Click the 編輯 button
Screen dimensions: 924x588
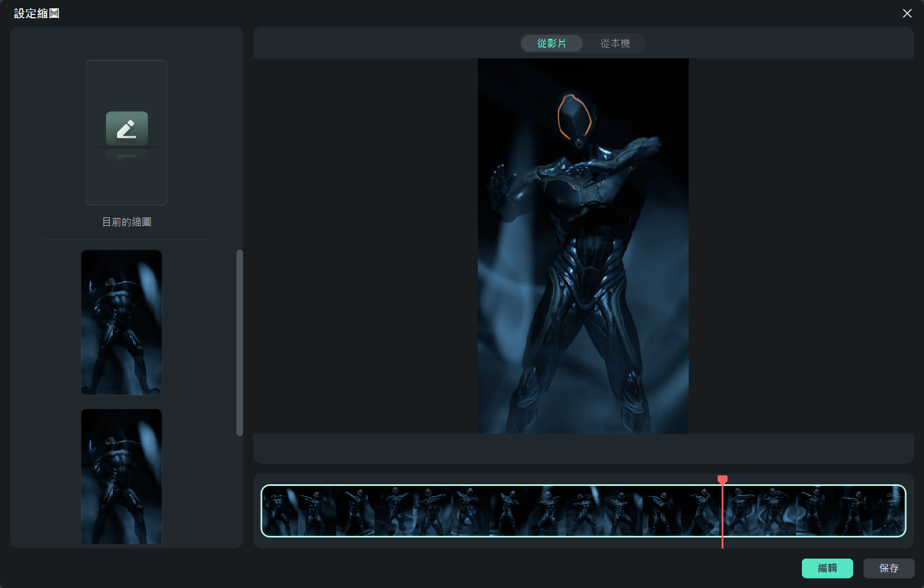point(827,568)
